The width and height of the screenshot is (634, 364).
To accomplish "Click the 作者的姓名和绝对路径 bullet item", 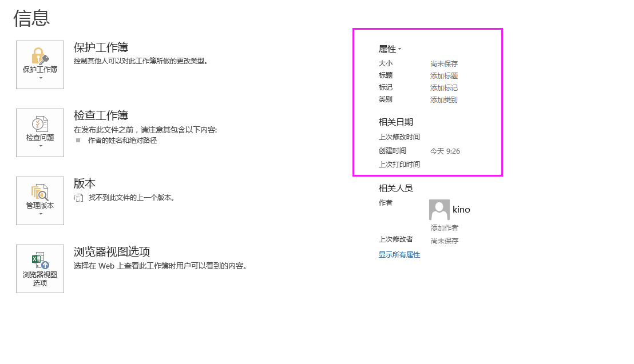I will coord(122,141).
